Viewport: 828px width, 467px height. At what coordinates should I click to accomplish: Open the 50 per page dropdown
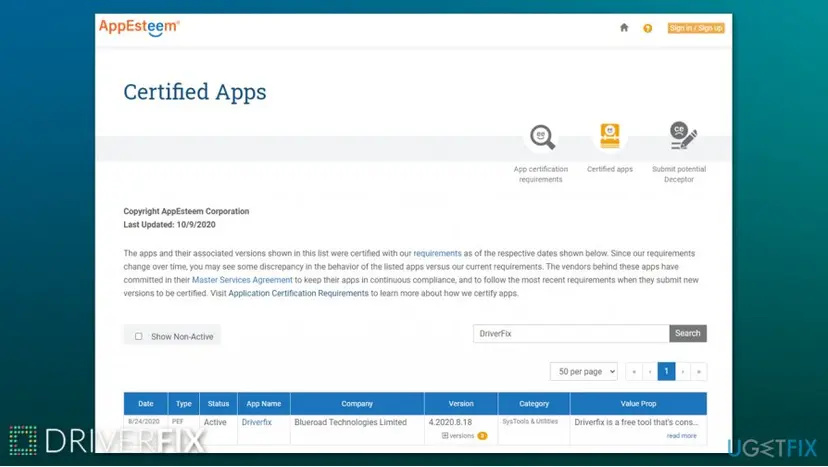click(584, 371)
